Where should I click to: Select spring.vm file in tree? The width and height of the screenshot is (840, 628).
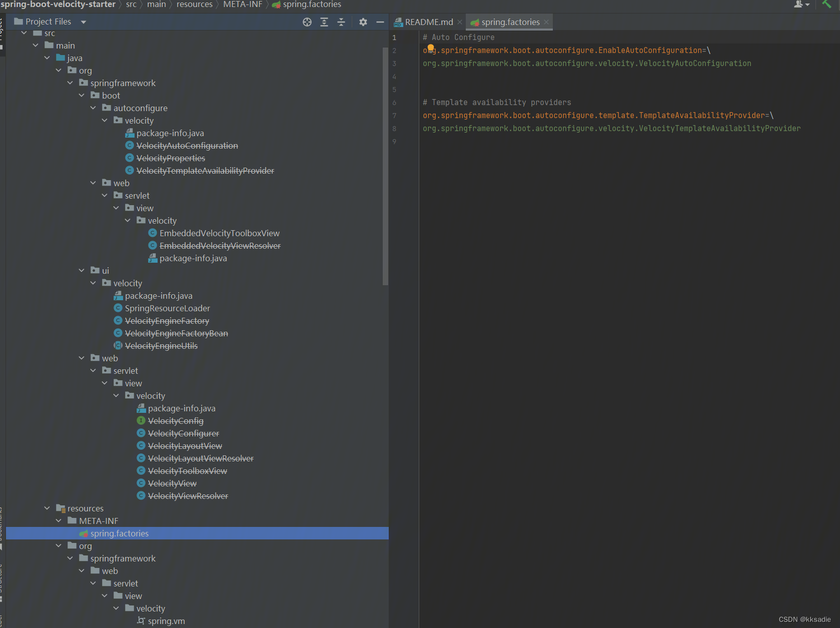click(x=166, y=621)
